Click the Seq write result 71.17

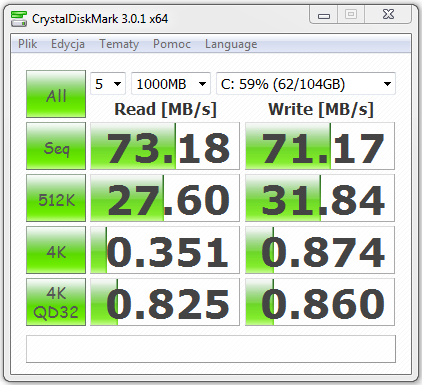coord(320,146)
